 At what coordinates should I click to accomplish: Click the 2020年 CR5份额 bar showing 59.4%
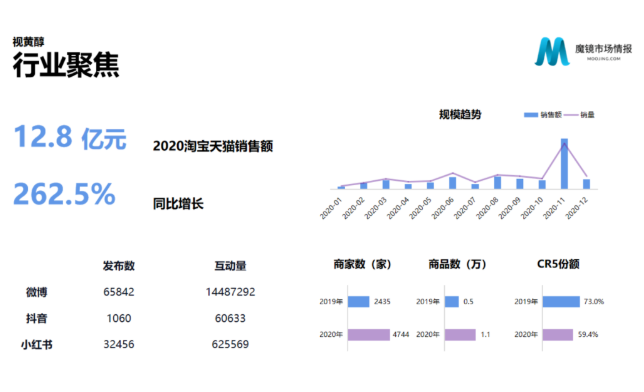click(558, 334)
